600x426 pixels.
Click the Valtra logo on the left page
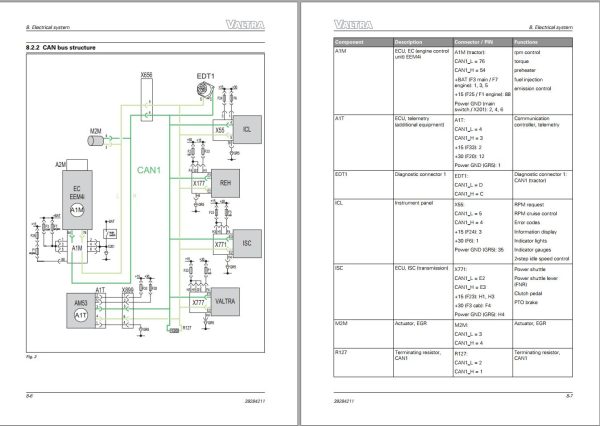245,25
